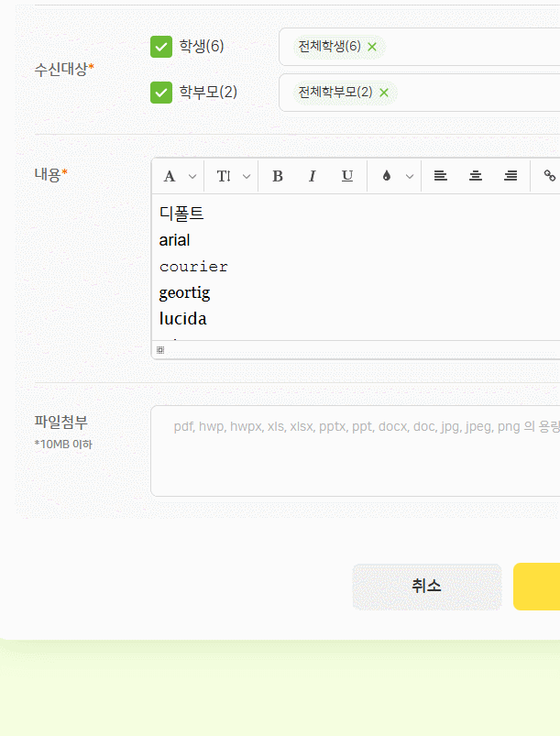Align text to the left
The image size is (560, 736).
[x=441, y=176]
